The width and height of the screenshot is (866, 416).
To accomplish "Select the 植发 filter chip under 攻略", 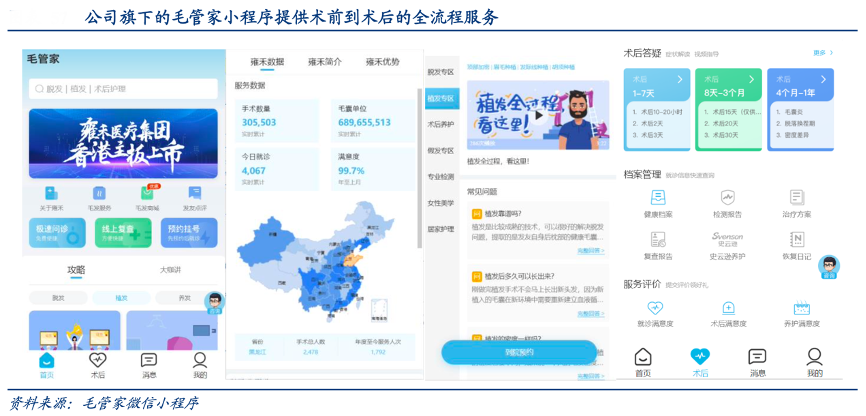I will click(x=121, y=298).
